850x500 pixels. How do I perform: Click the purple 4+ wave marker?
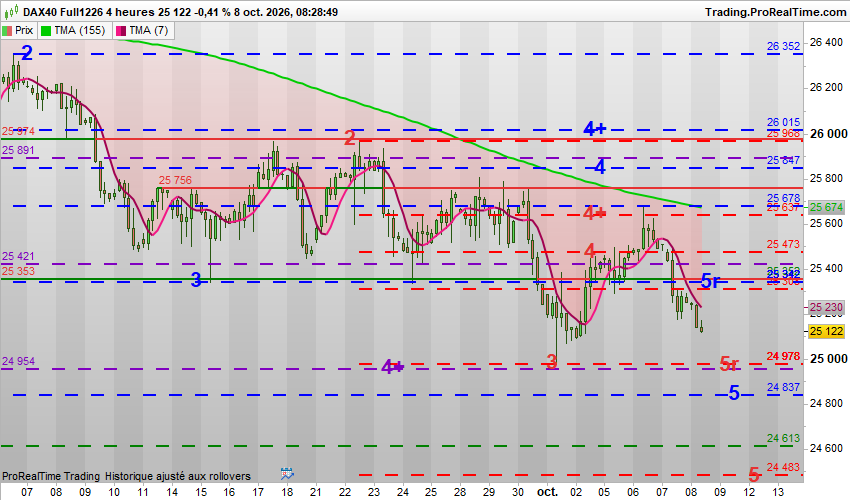tap(392, 367)
